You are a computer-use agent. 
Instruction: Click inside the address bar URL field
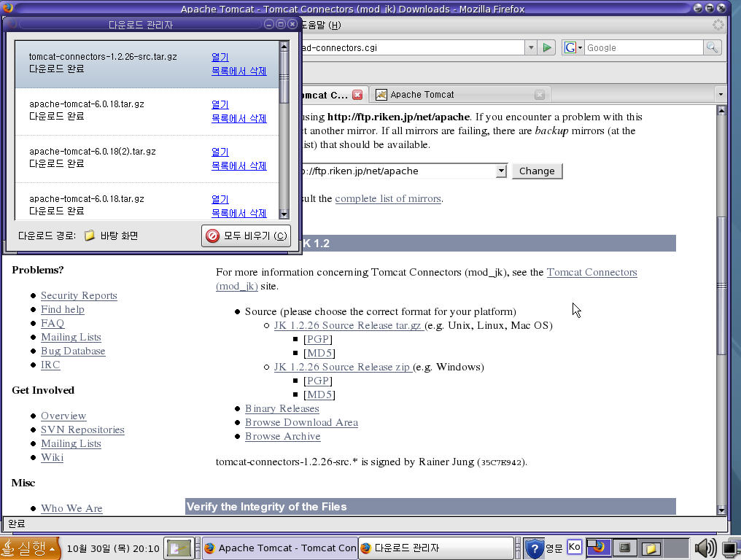pyautogui.click(x=412, y=47)
